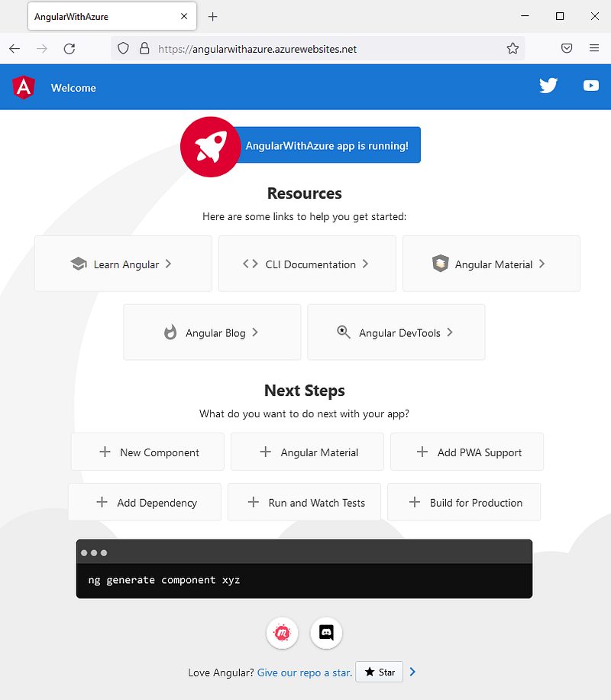This screenshot has height=700, width=611.
Task: Bookmark this page with star icon
Action: pyautogui.click(x=512, y=48)
